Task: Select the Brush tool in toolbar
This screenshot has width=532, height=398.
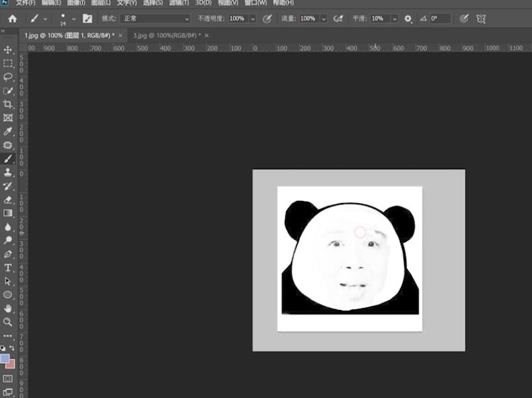Action: click(x=8, y=159)
